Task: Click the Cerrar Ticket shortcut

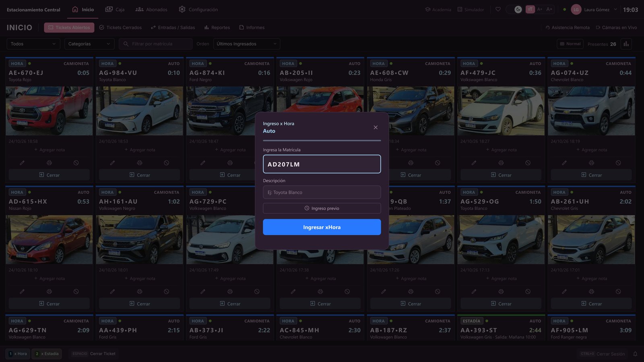Action: coord(94,354)
